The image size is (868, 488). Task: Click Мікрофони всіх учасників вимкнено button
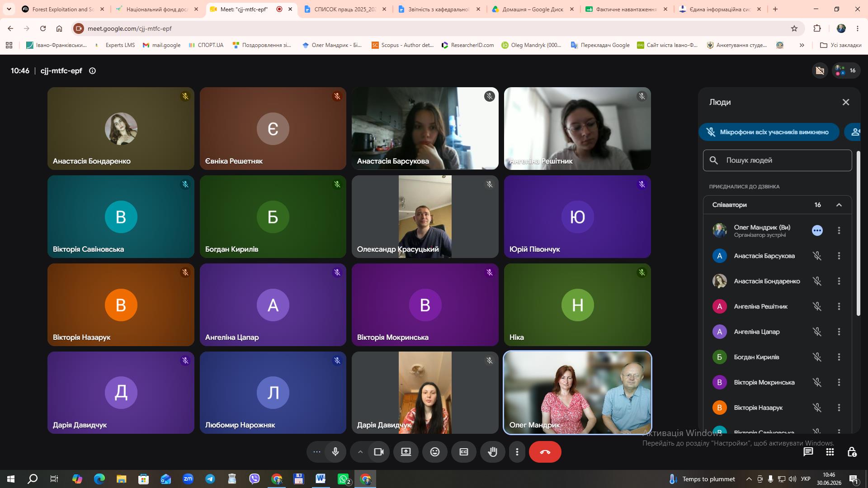click(x=769, y=132)
